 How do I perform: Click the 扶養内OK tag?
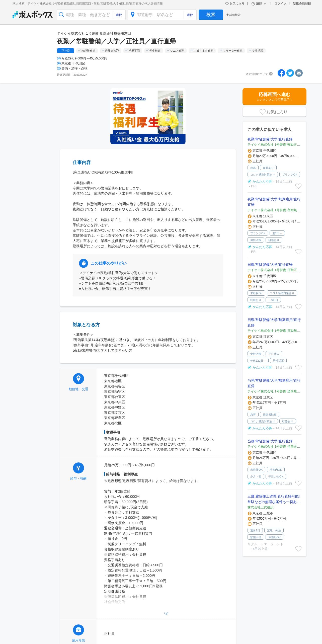276,470
